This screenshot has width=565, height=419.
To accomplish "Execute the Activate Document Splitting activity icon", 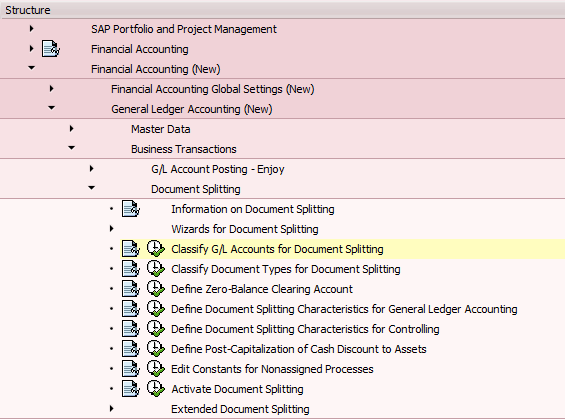I will 156,389.
